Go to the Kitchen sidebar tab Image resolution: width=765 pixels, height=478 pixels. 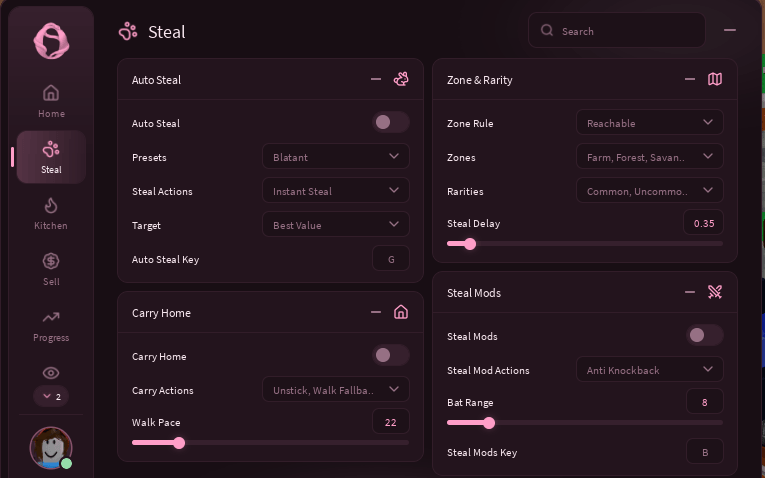51,213
